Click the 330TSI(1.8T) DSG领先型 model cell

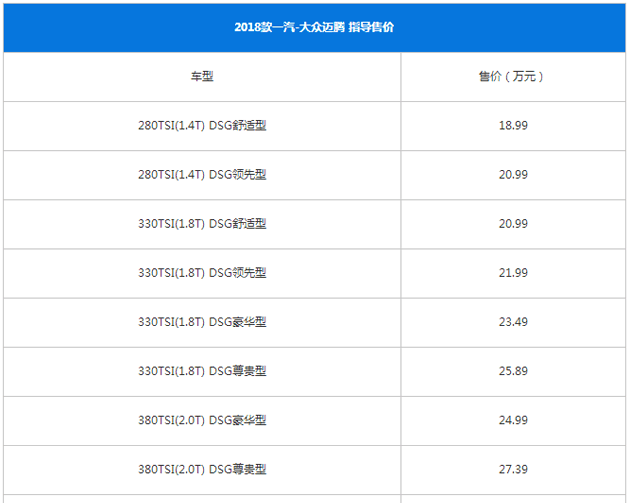tap(202, 273)
